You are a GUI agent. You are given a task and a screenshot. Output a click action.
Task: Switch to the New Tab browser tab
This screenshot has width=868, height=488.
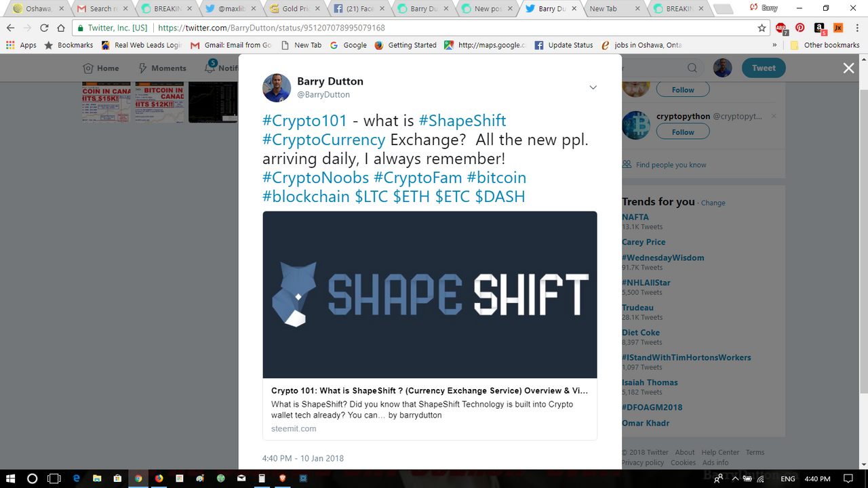click(x=612, y=9)
